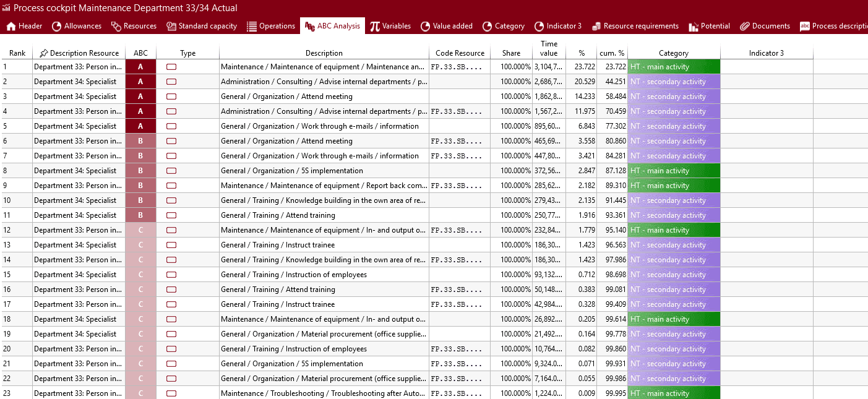
Task: Click the Resource requirements tab icon
Action: coord(596,26)
